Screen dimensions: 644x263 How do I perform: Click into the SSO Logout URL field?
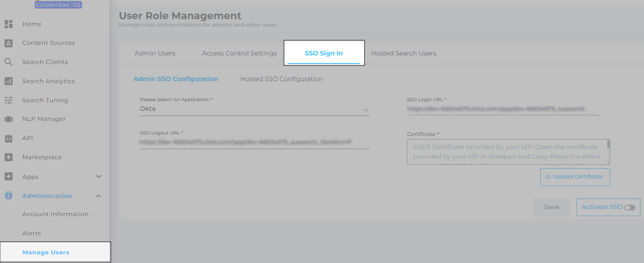pos(254,143)
